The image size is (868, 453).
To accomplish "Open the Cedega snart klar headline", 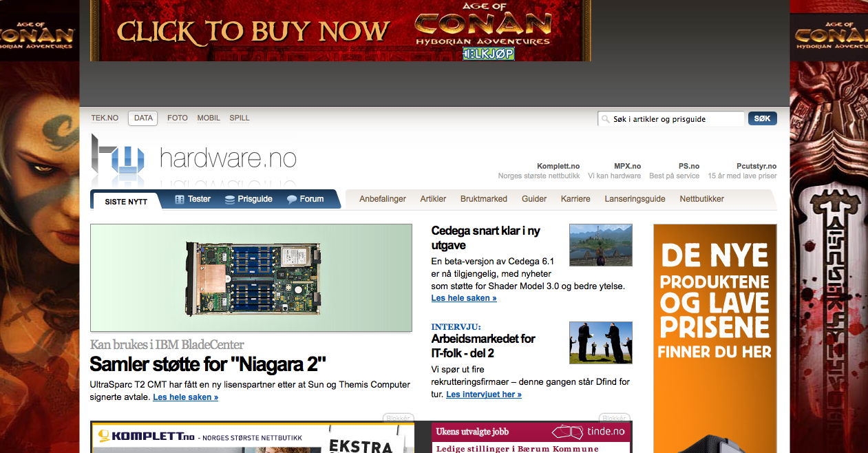I will (486, 238).
